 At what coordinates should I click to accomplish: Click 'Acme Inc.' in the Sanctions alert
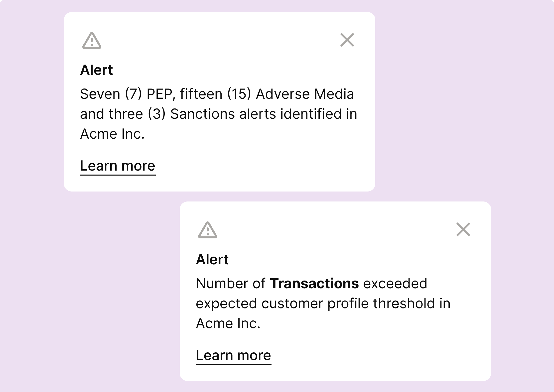point(112,134)
